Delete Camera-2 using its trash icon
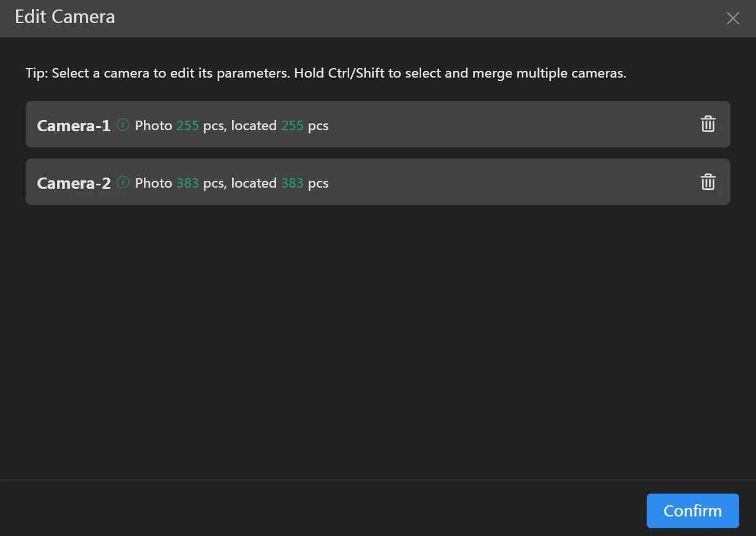The width and height of the screenshot is (756, 536). (x=707, y=181)
